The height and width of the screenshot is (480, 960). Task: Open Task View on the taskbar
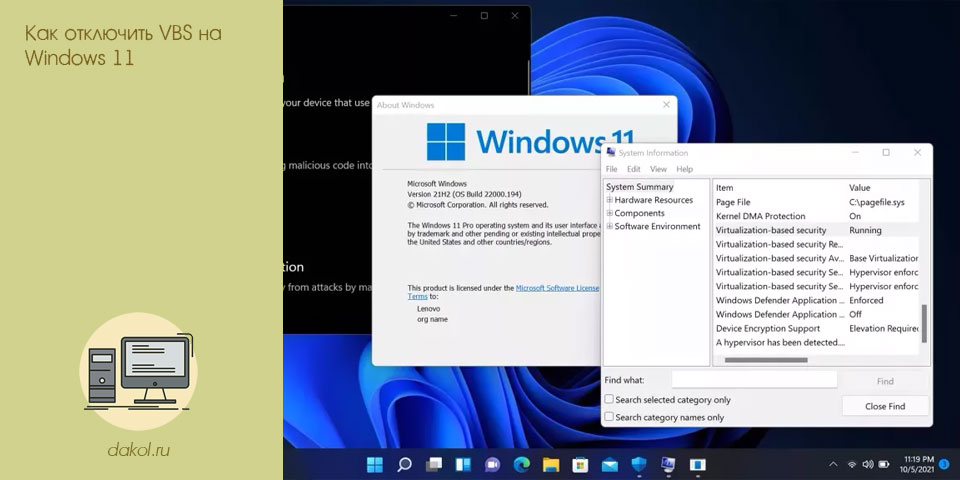coord(433,465)
